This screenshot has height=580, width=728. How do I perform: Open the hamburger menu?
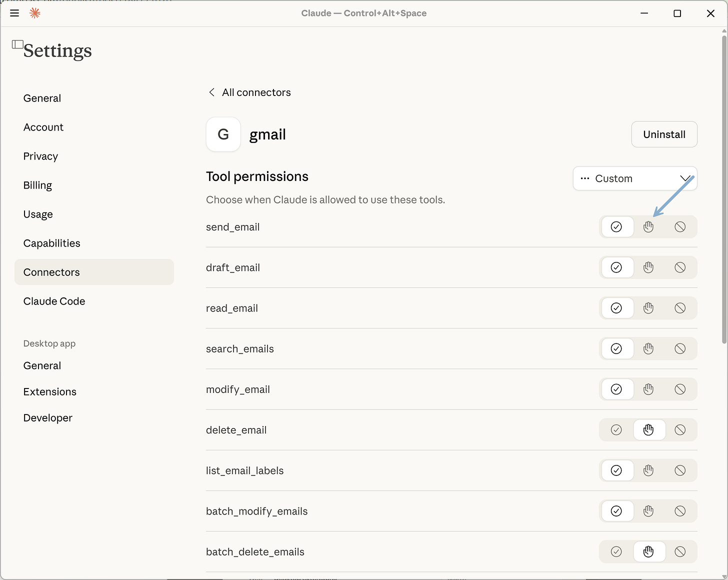tap(14, 13)
